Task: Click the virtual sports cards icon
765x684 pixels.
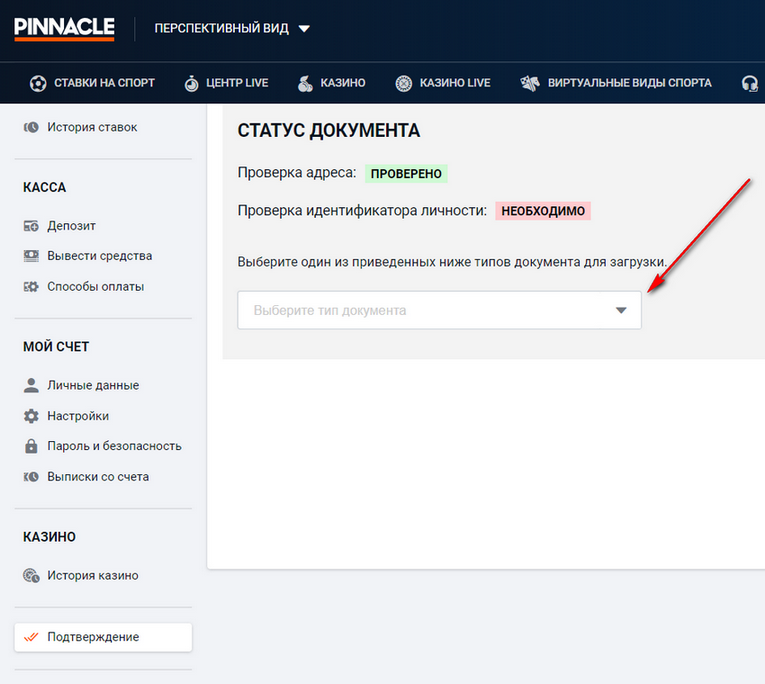Action: [530, 83]
